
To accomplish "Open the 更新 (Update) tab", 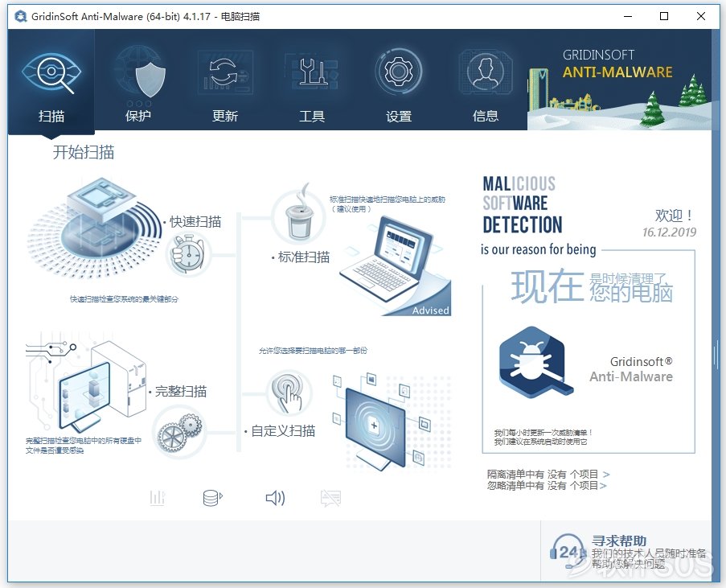I will pos(225,81).
